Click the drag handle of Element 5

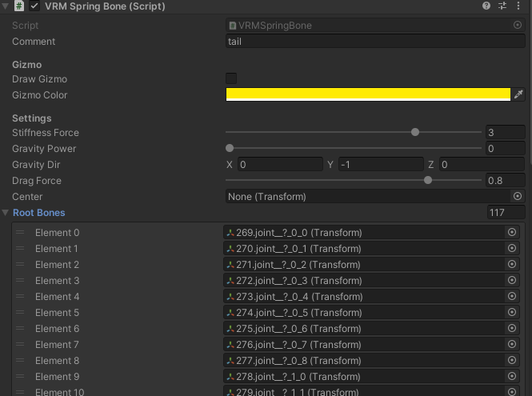click(20, 312)
